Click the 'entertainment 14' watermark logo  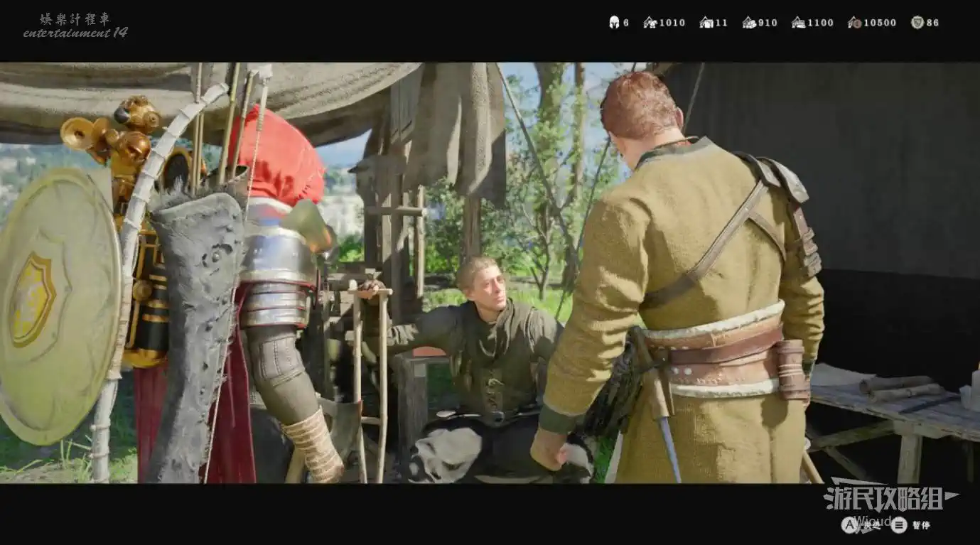75,26
